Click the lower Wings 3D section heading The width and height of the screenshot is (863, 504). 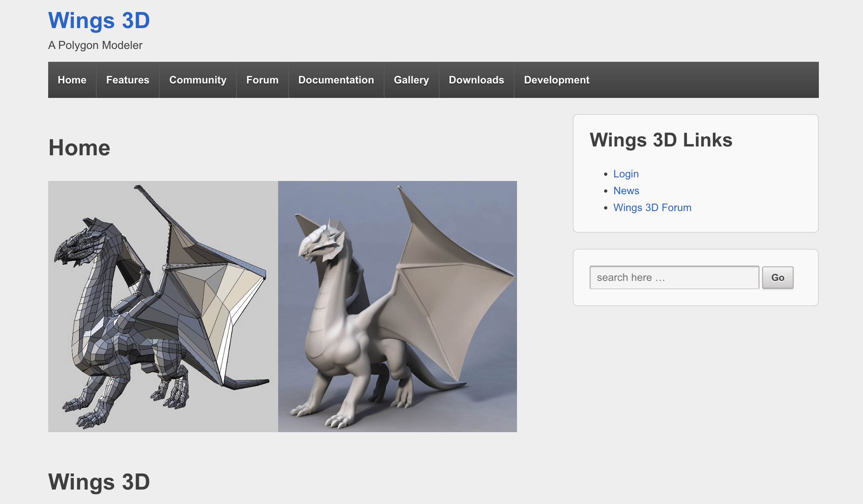(x=99, y=482)
